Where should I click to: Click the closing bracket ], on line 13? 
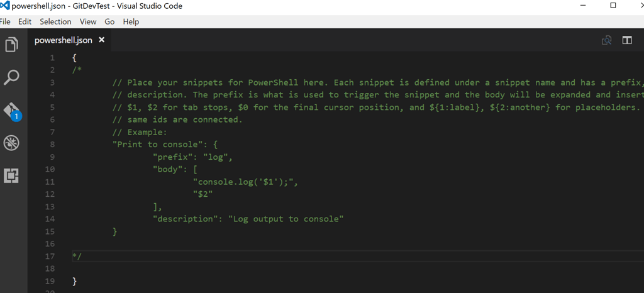coord(157,207)
